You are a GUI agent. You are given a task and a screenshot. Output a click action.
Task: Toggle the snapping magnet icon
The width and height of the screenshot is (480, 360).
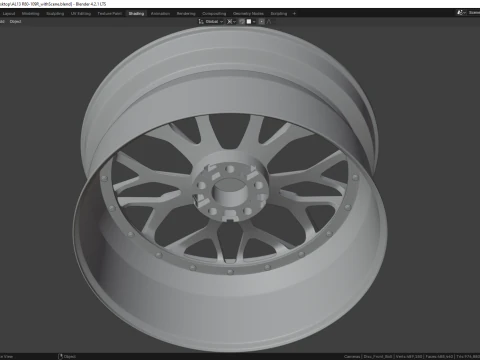242,22
